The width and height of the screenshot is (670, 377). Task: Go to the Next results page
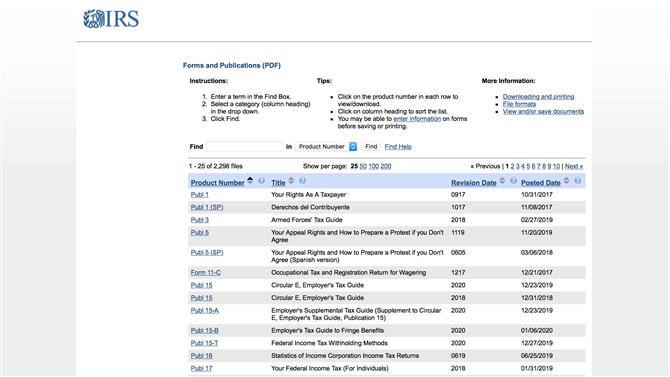(x=573, y=166)
